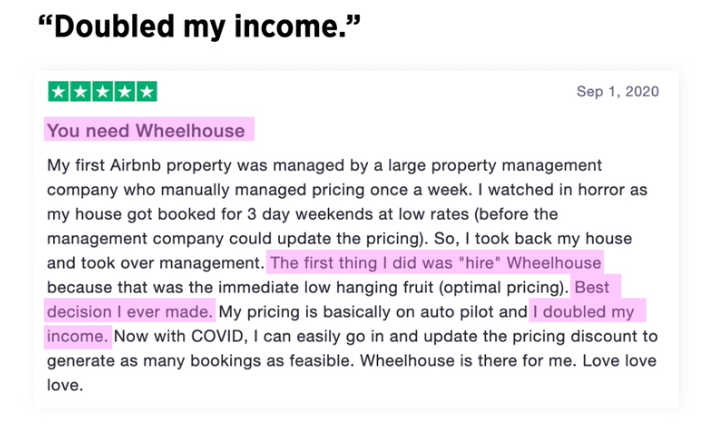This screenshot has width=702, height=443.
Task: Click highlighted text 'I doubled my'
Action: click(583, 312)
